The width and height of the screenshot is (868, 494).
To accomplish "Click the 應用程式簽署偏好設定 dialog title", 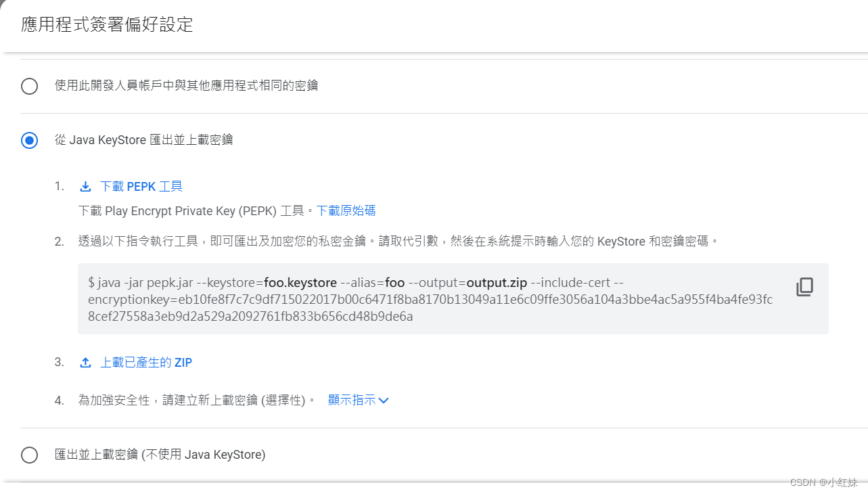I will (x=107, y=25).
